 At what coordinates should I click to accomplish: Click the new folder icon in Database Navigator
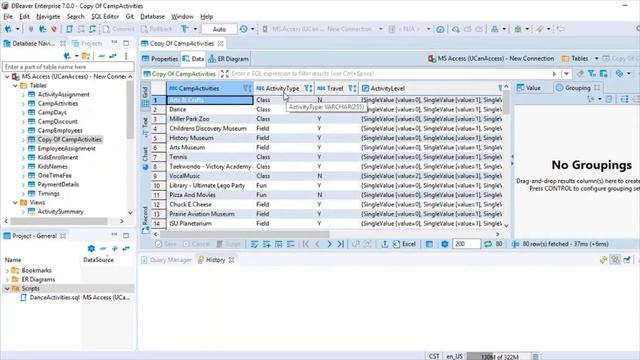pos(86,56)
